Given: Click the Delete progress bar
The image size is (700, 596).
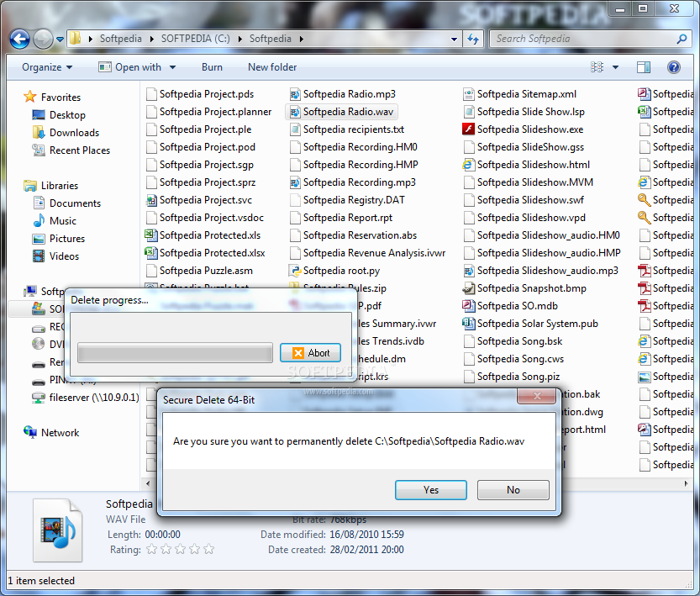Looking at the screenshot, I should click(175, 353).
